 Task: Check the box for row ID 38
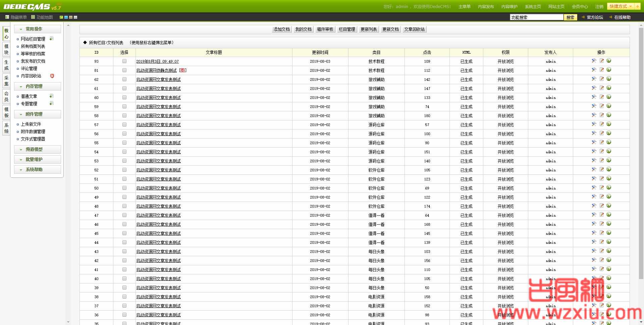tap(124, 296)
